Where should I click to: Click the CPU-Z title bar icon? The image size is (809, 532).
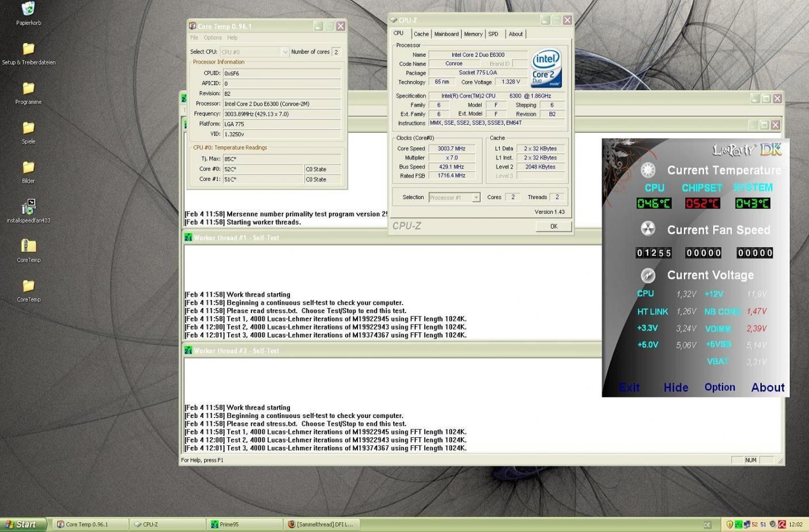(x=394, y=20)
